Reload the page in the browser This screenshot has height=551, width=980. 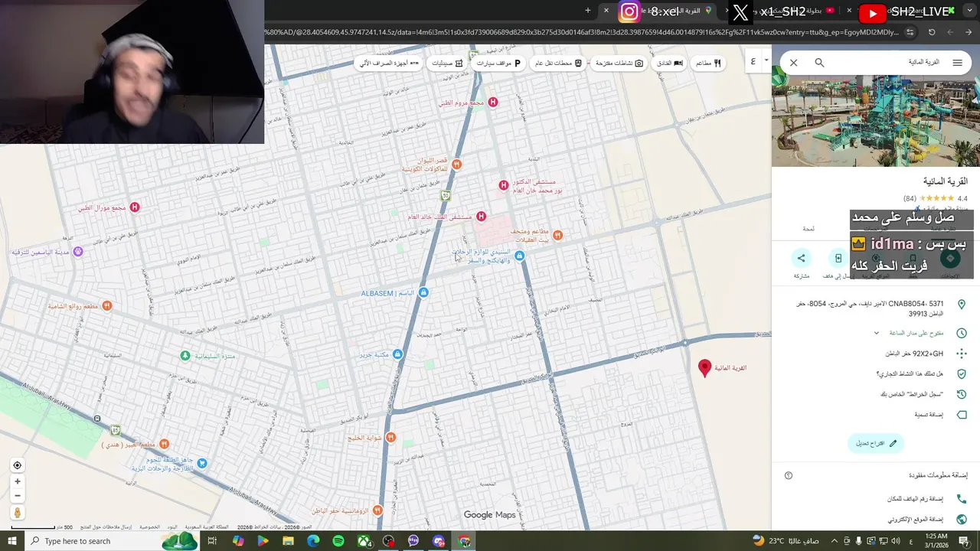tap(932, 32)
